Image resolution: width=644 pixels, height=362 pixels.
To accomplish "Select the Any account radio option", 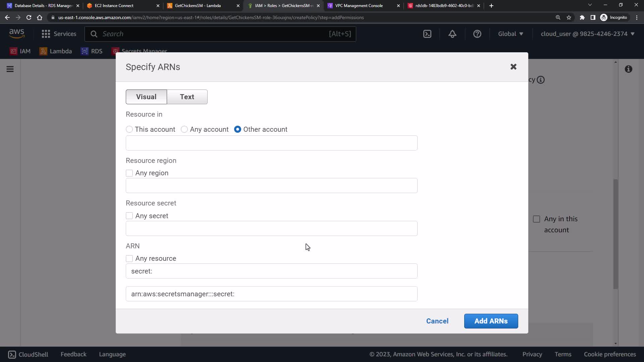I will coord(184,129).
